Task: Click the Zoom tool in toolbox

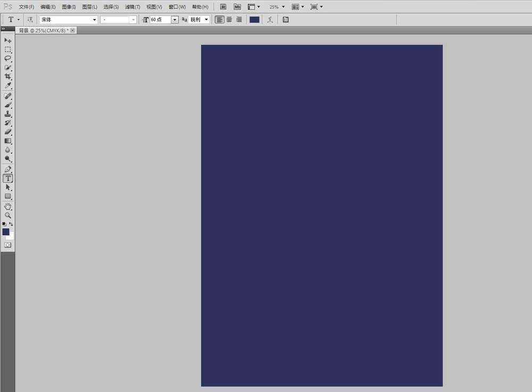Action: [8, 215]
